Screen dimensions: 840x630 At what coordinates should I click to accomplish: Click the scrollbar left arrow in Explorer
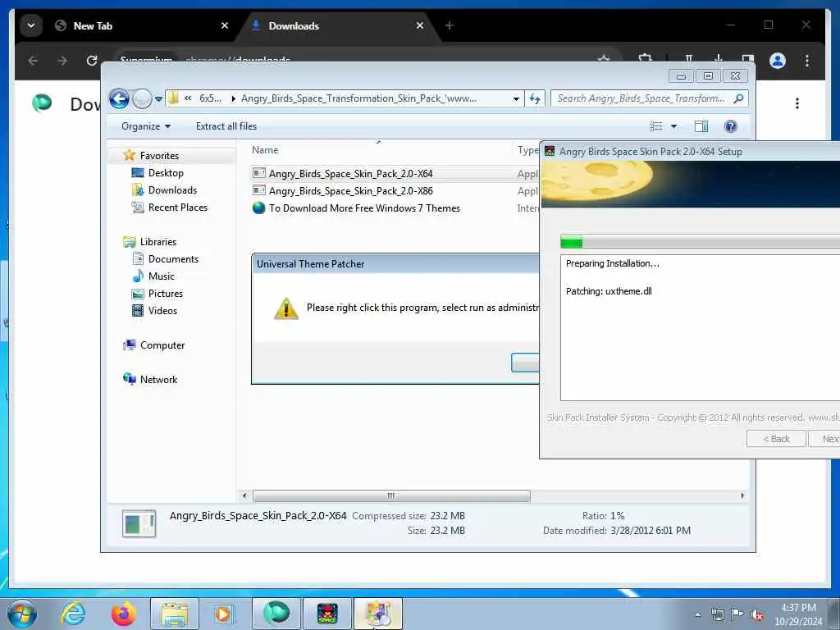244,495
